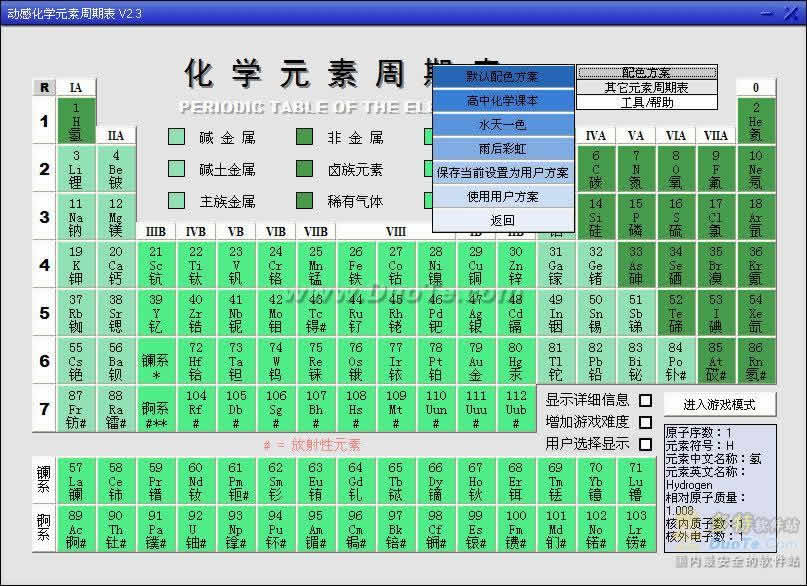
Task: Select the Plutonium (Pu) element cell
Action: click(x=276, y=529)
